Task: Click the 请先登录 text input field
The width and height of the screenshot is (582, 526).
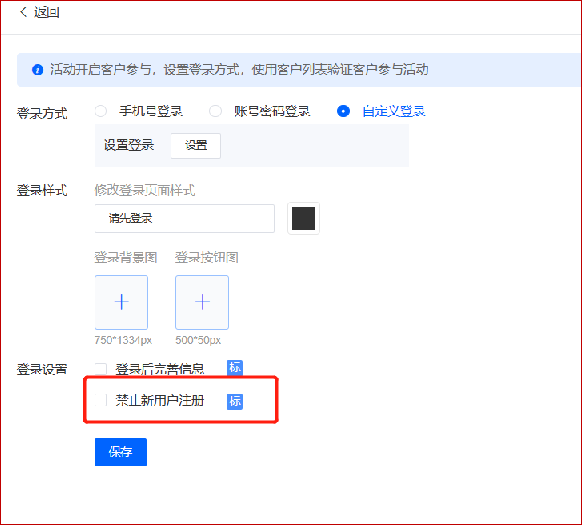Action: pyautogui.click(x=184, y=218)
